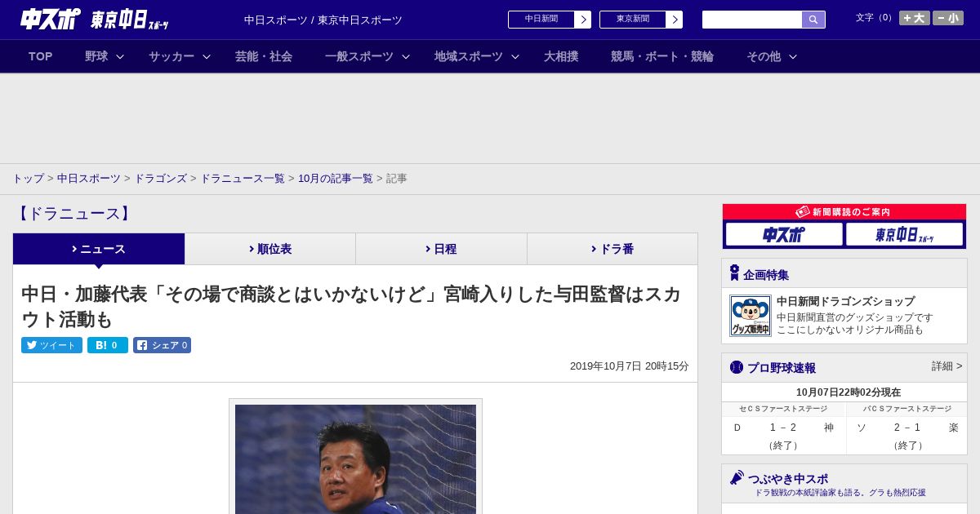This screenshot has width=980, height=514.
Task: Increase text size with 大 button
Action: (x=914, y=18)
